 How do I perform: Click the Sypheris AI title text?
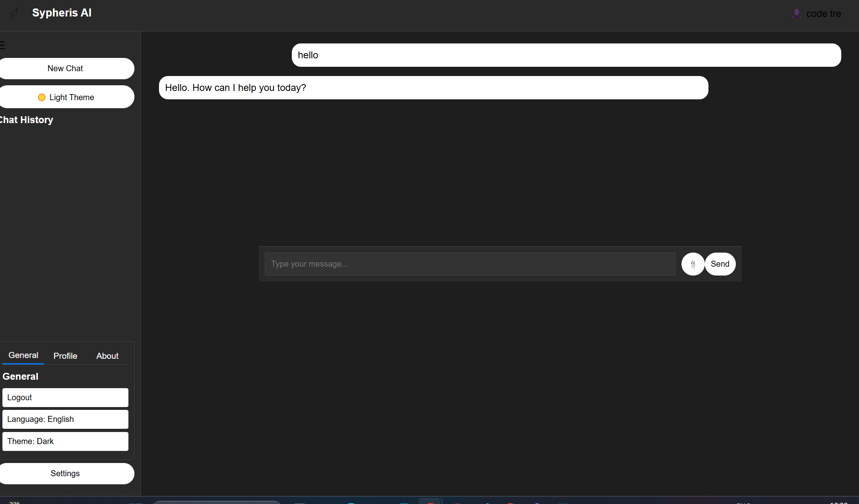(62, 13)
